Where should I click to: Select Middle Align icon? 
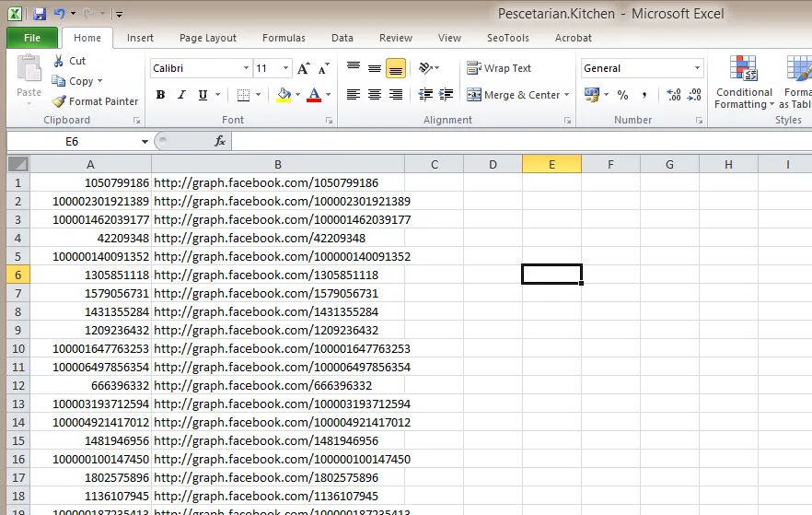375,68
